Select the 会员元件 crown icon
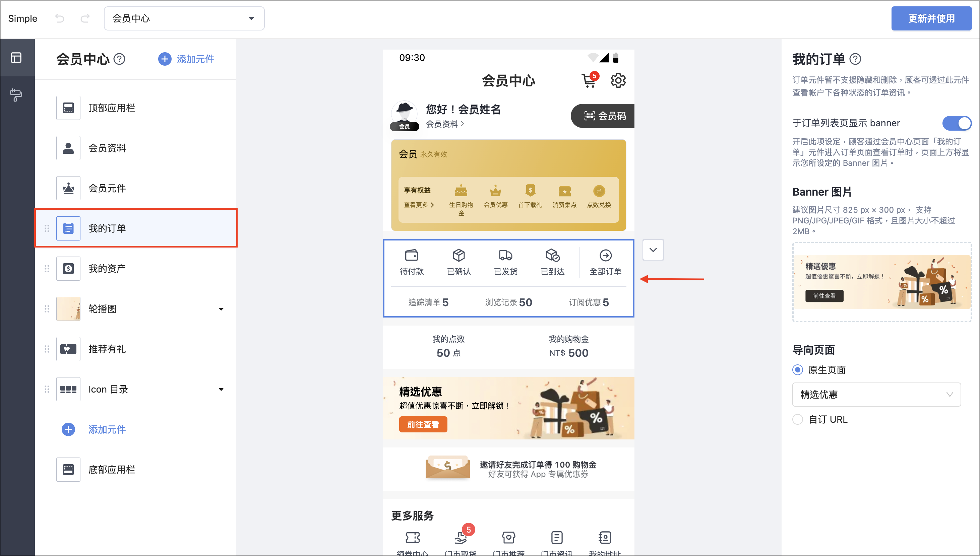The image size is (980, 556). (68, 188)
